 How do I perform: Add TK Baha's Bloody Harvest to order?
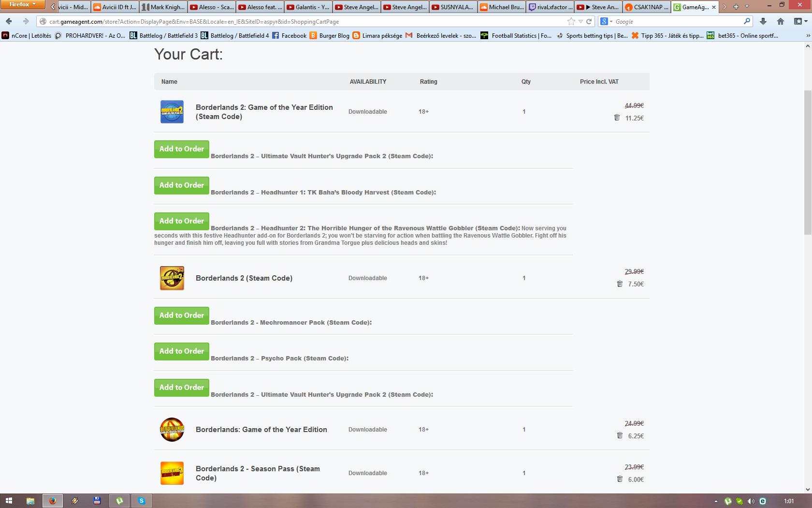coord(182,185)
